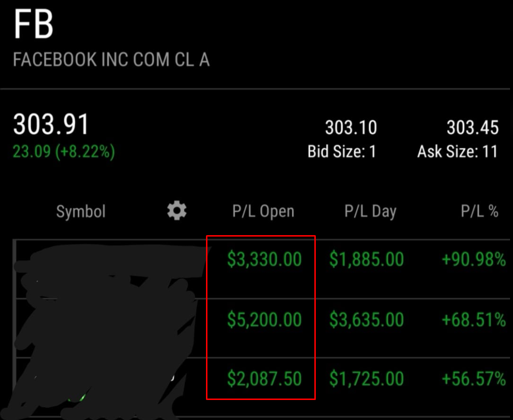Sort by the P/L Day column header

370,212
